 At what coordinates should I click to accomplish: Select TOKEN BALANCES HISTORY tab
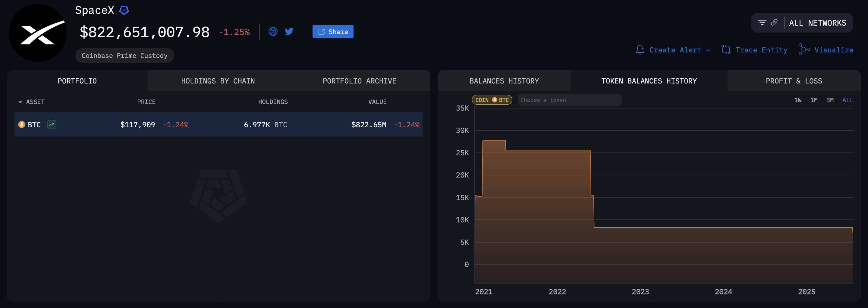click(x=649, y=81)
